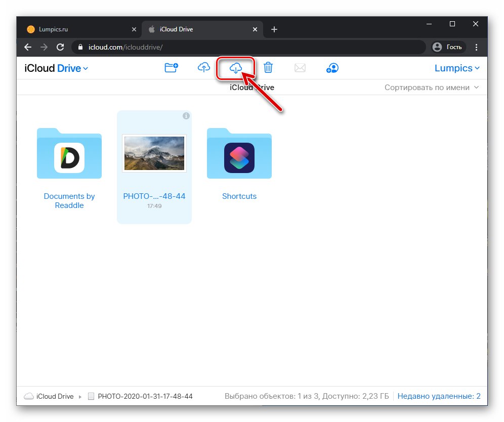Open the Недавно удаленные link
The height and width of the screenshot is (422, 504).
tap(439, 396)
